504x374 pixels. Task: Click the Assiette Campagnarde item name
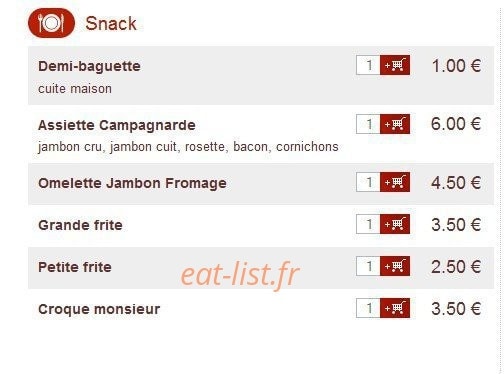[117, 125]
